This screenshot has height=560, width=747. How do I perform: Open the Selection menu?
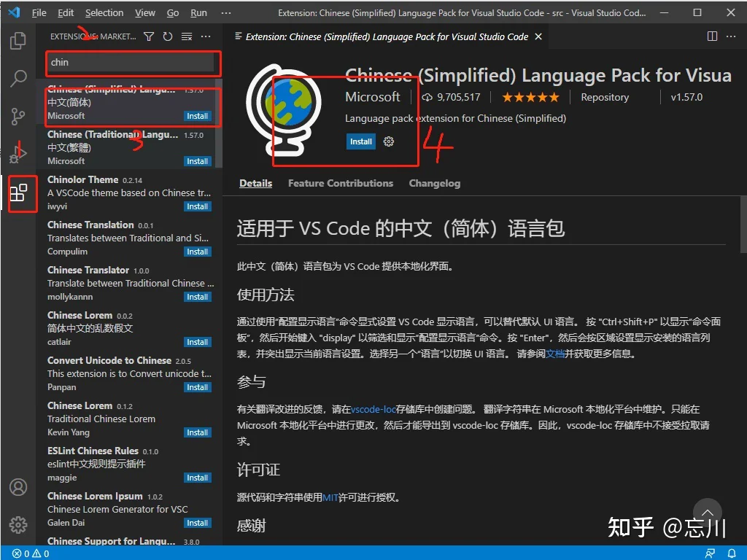tap(104, 13)
